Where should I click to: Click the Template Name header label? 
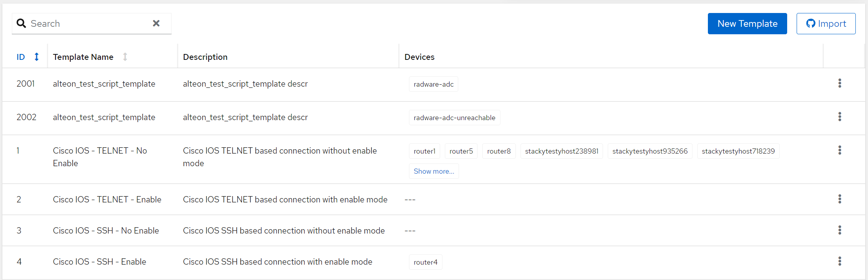(83, 57)
